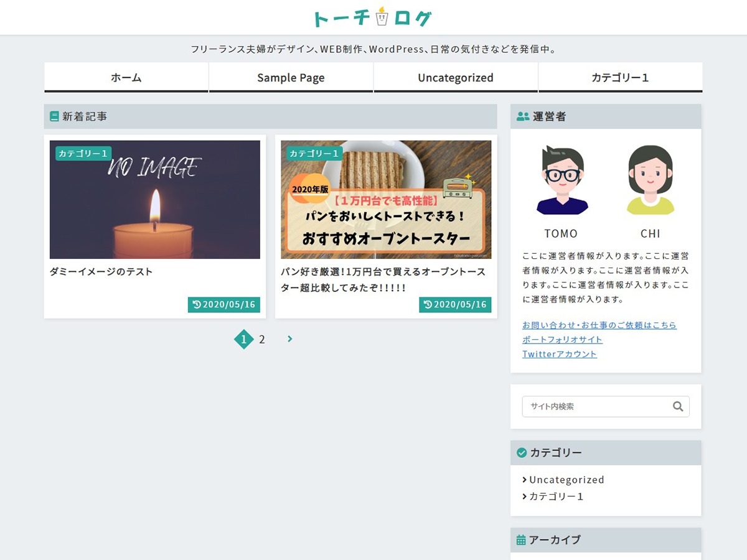Click the 新着記事 section heading
Screen dimensions: 747x560
pos(271,116)
